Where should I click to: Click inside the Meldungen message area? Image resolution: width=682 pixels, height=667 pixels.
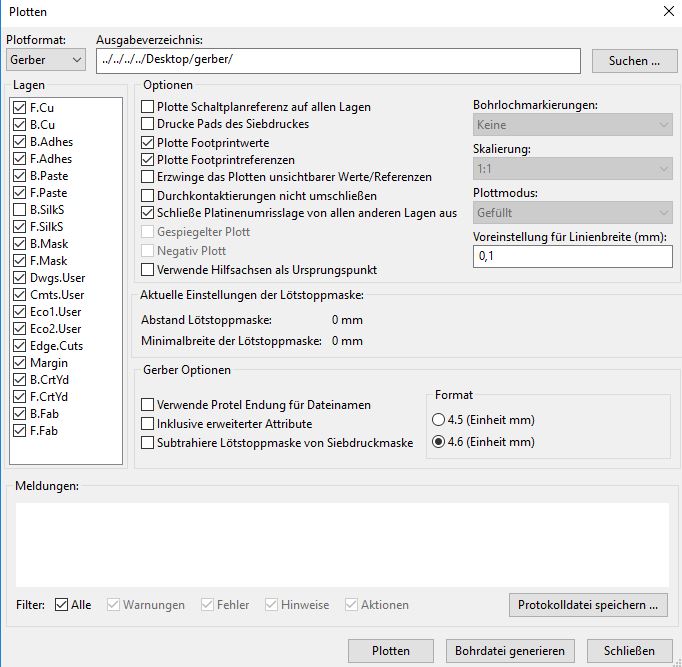click(x=342, y=545)
